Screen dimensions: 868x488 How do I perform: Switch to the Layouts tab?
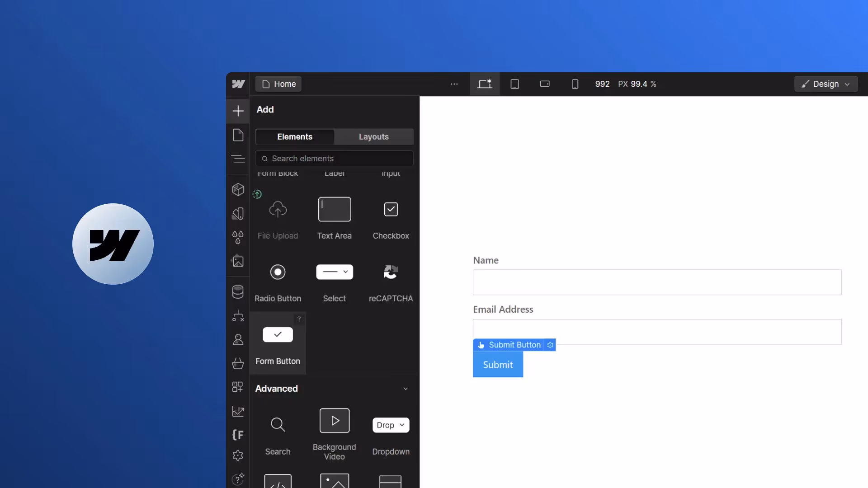tap(373, 136)
